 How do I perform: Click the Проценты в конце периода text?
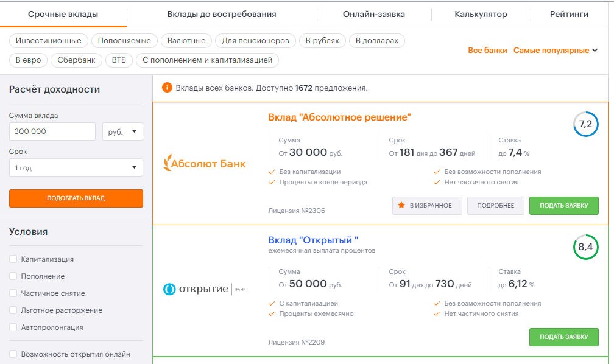click(323, 182)
